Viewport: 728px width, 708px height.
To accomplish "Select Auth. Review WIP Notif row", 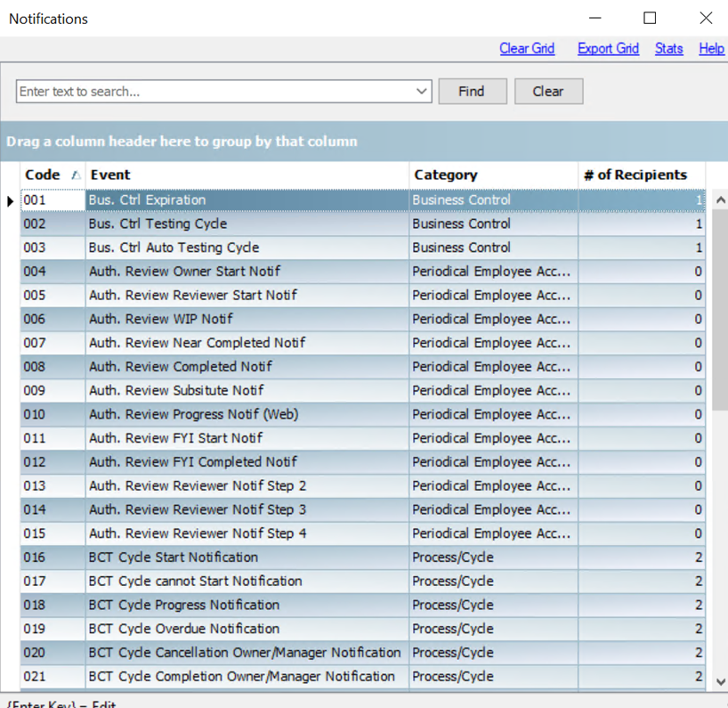I will point(247,320).
